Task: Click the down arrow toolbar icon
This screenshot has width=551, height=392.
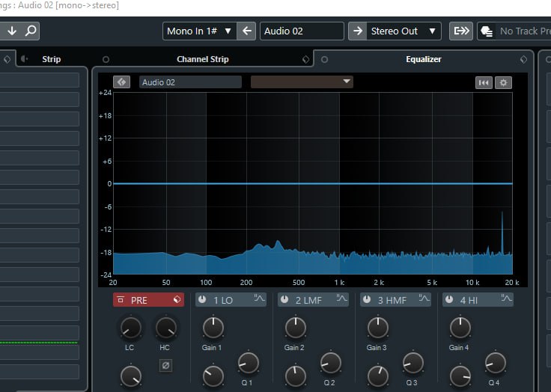Action: coord(11,31)
